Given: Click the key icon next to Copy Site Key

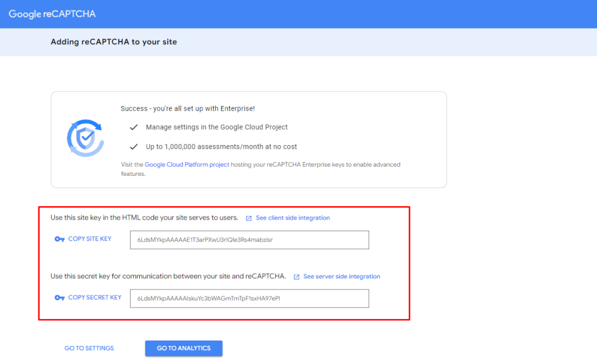Looking at the screenshot, I should point(59,239).
